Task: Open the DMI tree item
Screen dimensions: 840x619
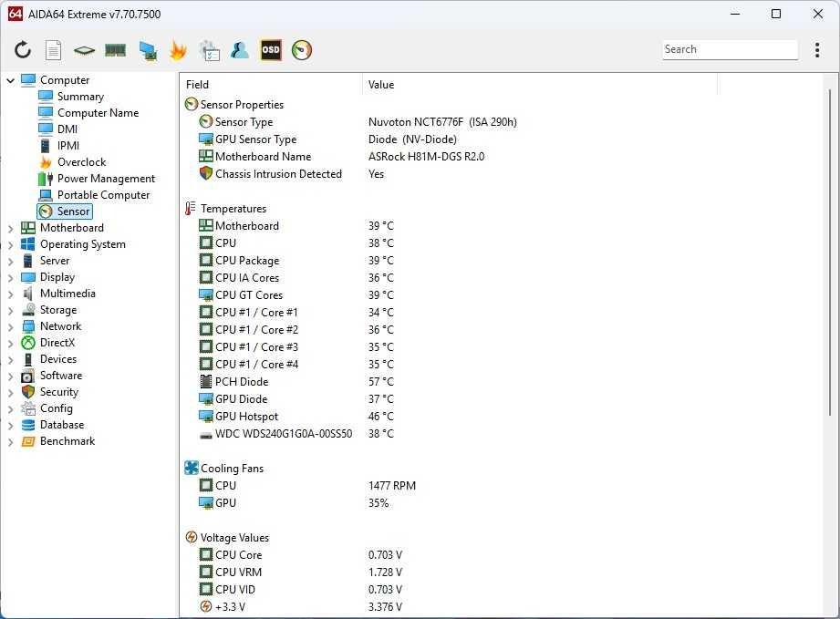Action: 67,129
